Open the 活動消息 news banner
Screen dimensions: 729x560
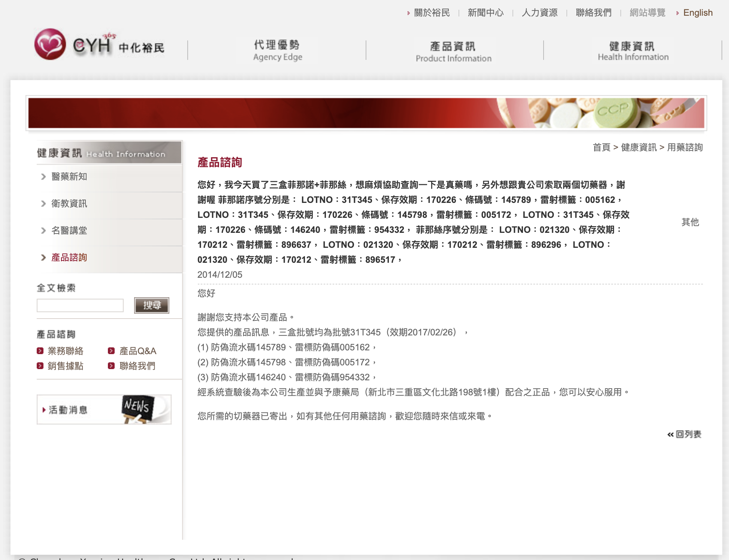coord(104,410)
